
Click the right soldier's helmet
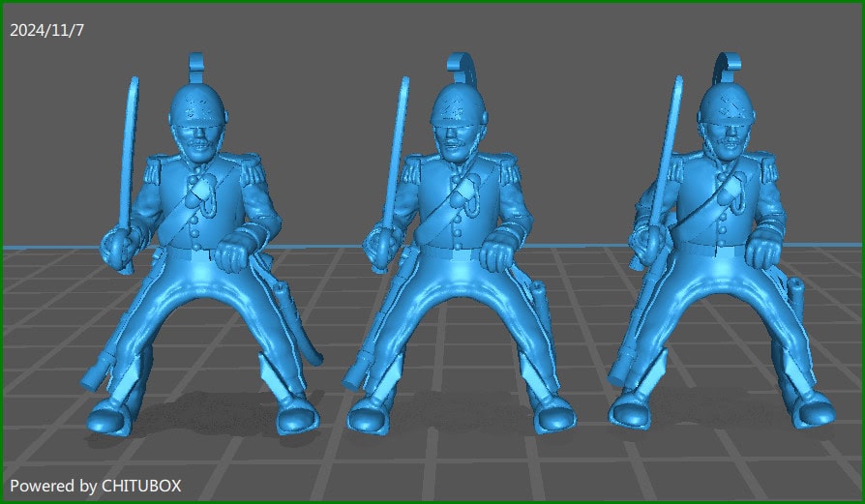pos(729,108)
